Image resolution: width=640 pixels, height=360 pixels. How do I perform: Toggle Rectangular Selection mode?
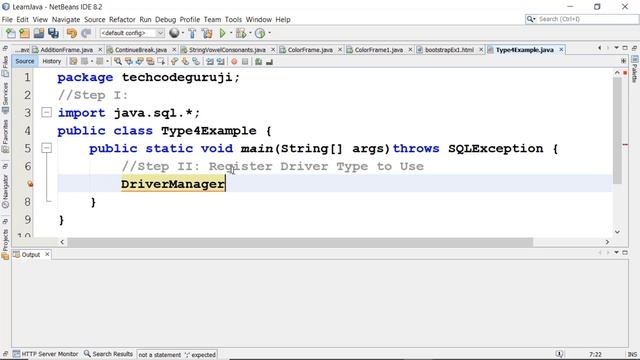point(161,62)
